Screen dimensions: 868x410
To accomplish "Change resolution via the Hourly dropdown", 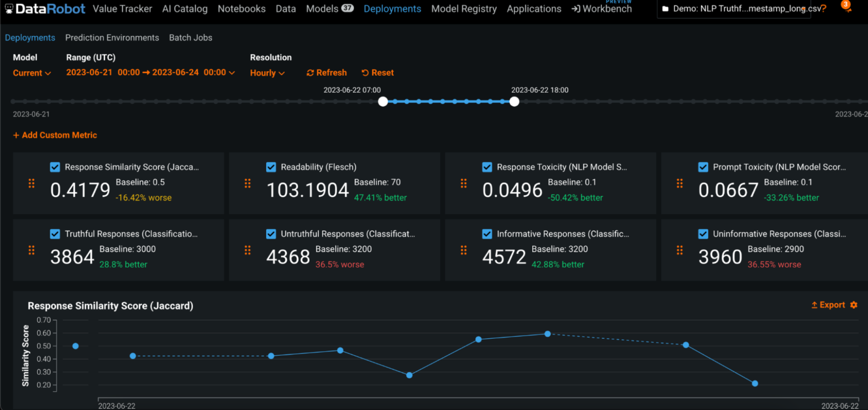I will pos(267,72).
